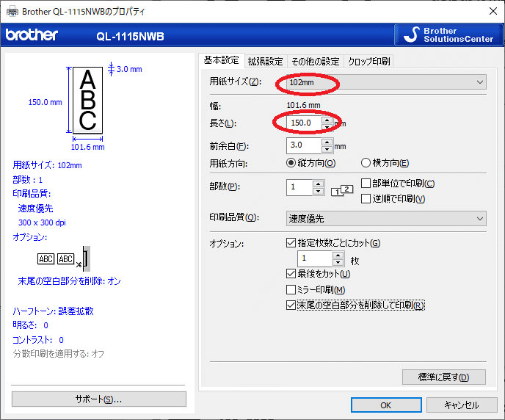The height and width of the screenshot is (420, 505).
Task: Increase the 部数(P) copies count
Action: pos(318,184)
